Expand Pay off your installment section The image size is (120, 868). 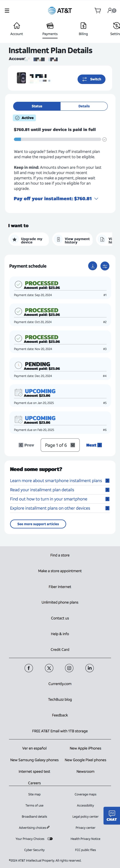coord(56,198)
